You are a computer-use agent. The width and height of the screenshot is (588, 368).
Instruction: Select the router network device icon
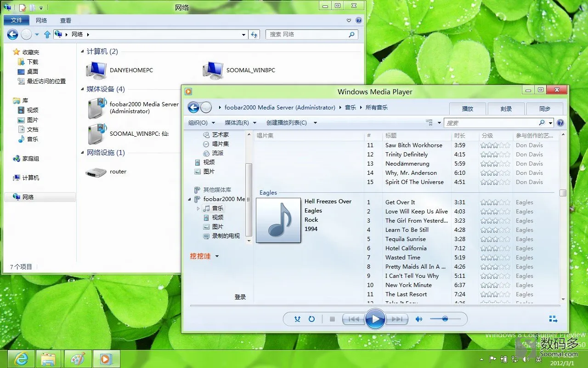pos(96,172)
